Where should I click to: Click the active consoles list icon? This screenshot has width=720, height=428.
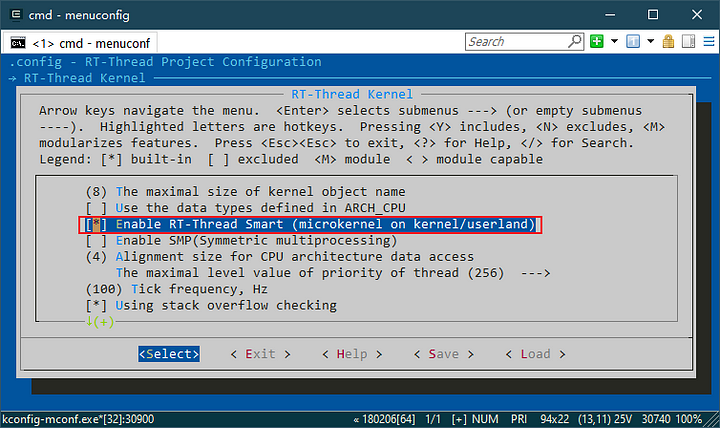(633, 41)
